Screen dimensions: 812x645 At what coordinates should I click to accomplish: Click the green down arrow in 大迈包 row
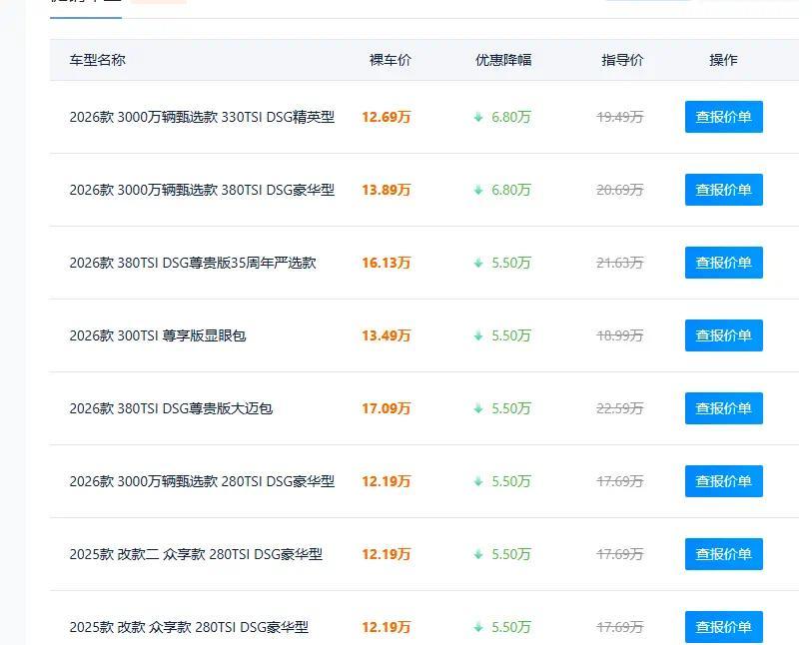[478, 409]
